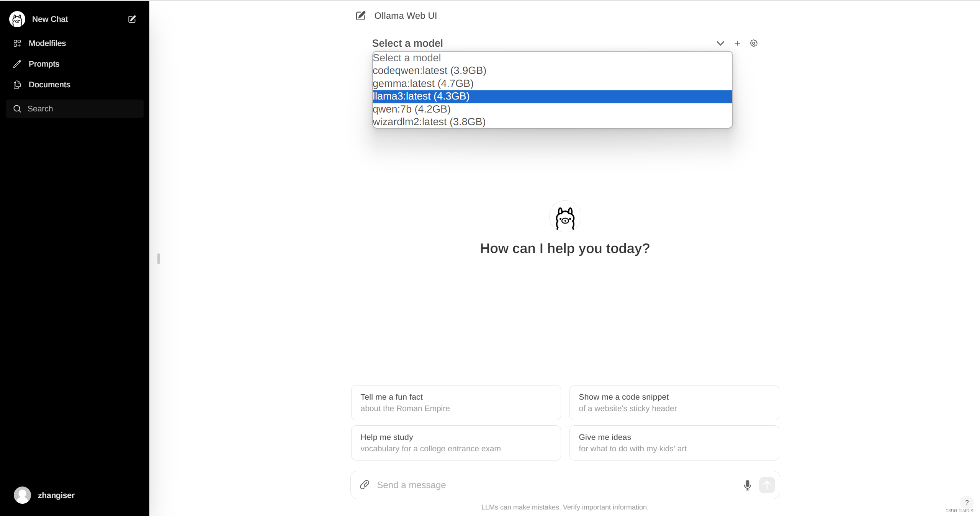
Task: Toggle the sidebar collapse handle
Action: click(x=158, y=259)
